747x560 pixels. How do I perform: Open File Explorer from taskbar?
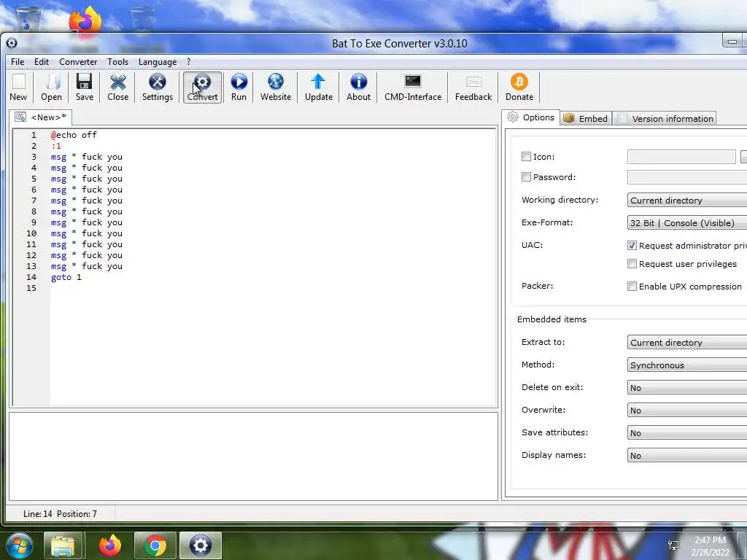click(63, 545)
